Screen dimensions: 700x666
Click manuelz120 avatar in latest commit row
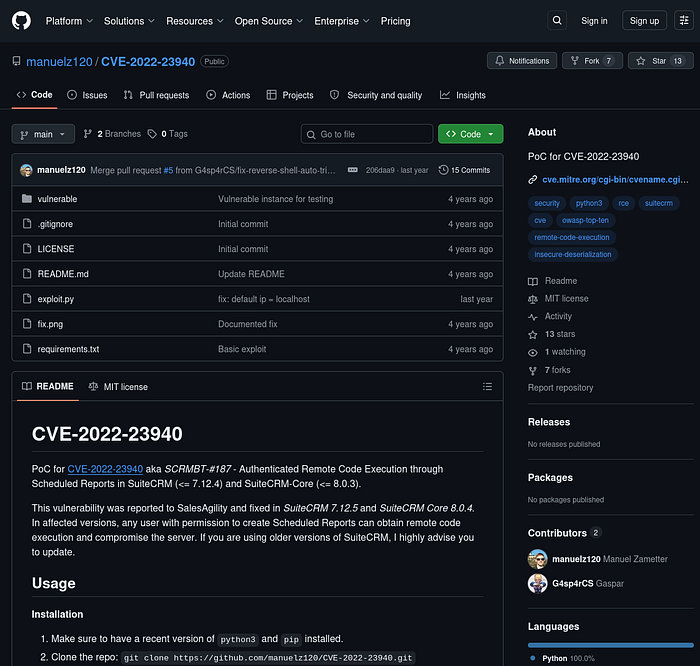click(x=26, y=170)
